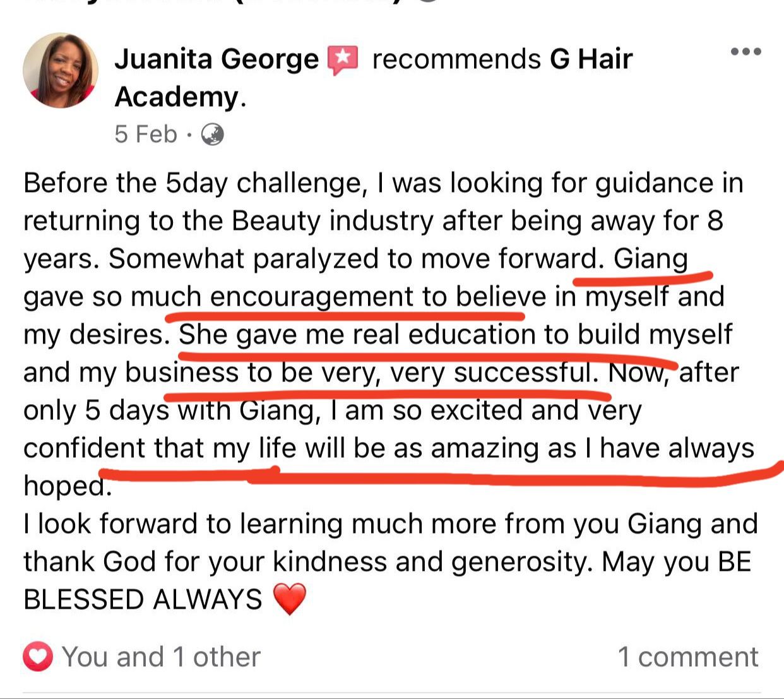
Task: Open Juanita George's profile photo
Action: (61, 71)
